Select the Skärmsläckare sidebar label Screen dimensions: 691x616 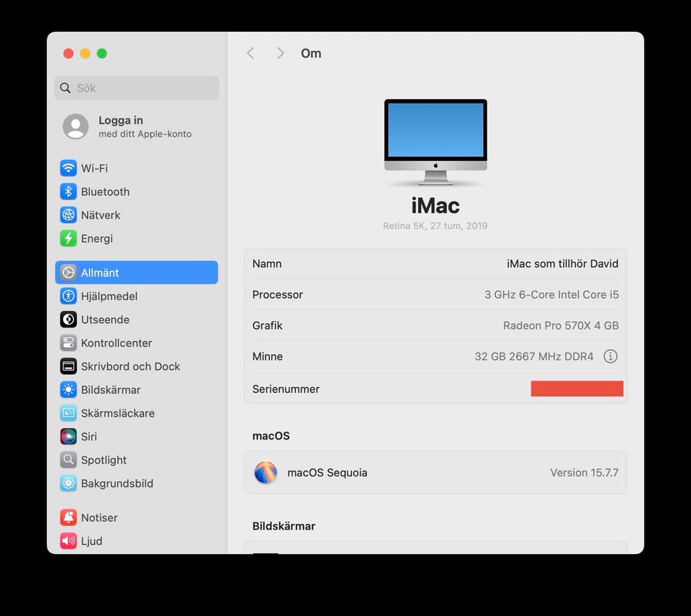pos(117,412)
